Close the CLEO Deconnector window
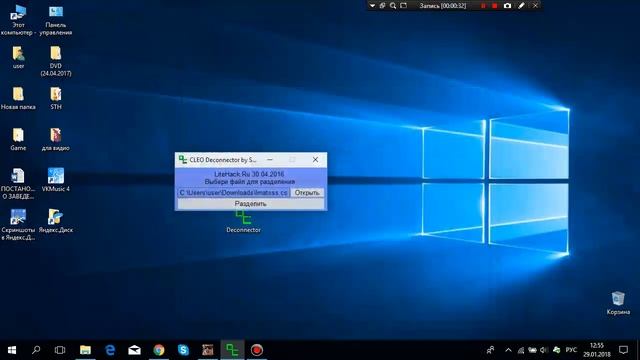This screenshot has height=360, width=640. (x=315, y=160)
